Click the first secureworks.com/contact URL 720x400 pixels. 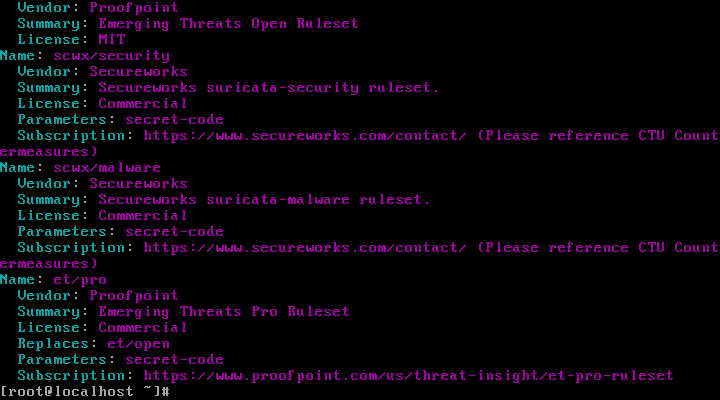pos(305,136)
